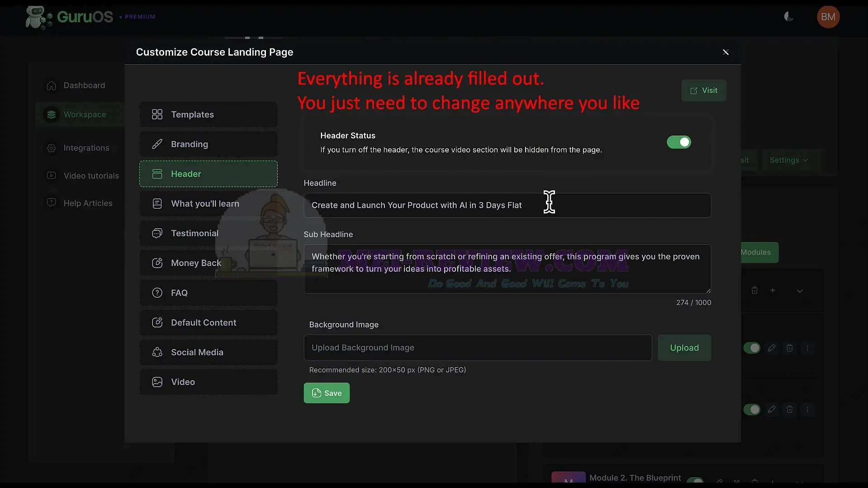The image size is (868, 488).
Task: Click the Social Media icon
Action: point(157,352)
